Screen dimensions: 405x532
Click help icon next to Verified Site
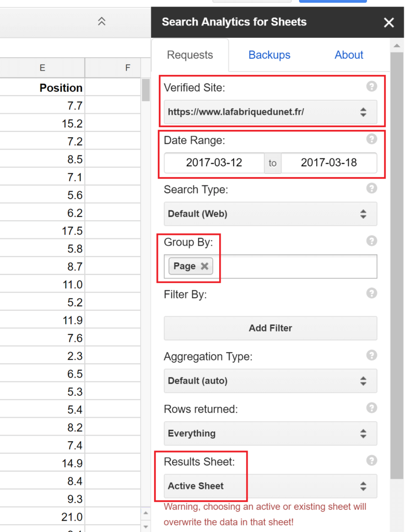click(x=371, y=86)
